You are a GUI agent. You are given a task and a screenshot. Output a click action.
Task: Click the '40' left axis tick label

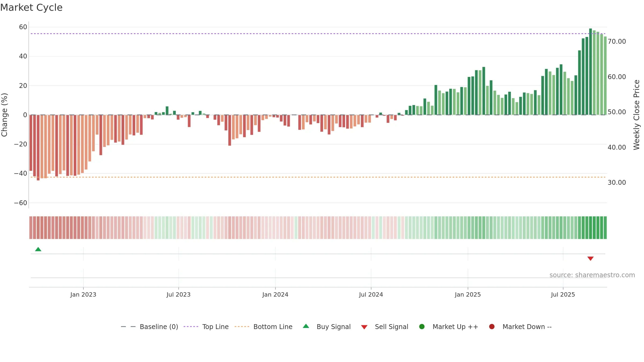[23, 56]
